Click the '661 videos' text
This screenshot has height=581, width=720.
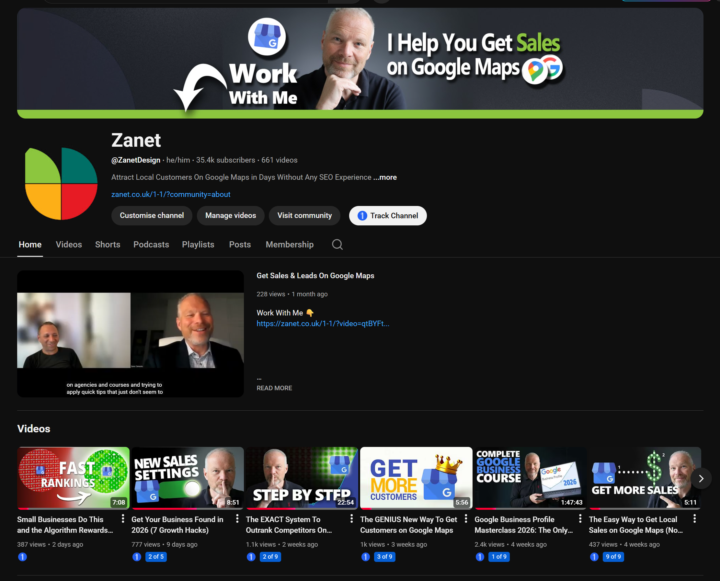pyautogui.click(x=279, y=160)
